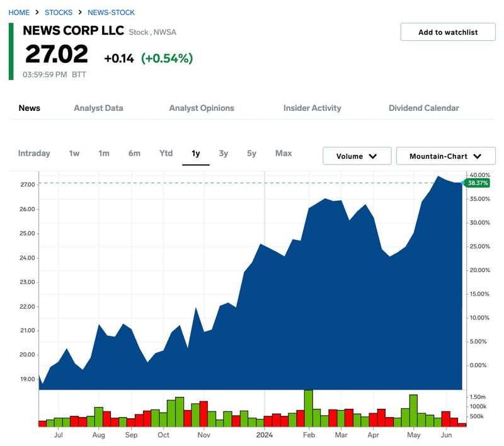Click the +0.14 price change value

[x=119, y=59]
